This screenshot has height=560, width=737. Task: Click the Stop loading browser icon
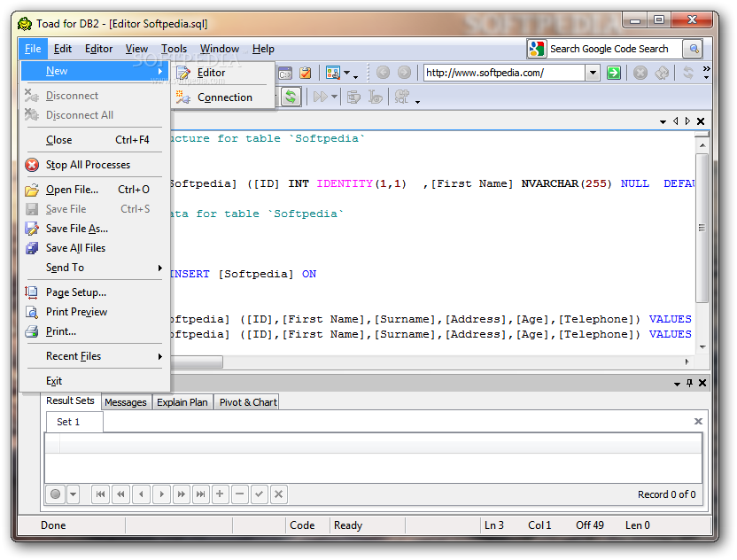[x=640, y=73]
